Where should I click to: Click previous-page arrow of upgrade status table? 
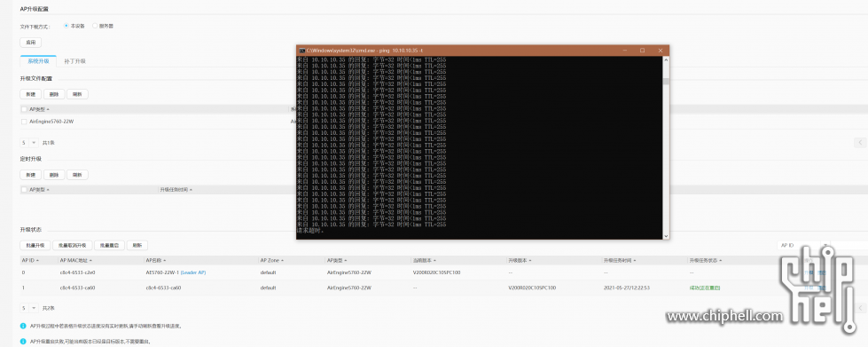[860, 308]
